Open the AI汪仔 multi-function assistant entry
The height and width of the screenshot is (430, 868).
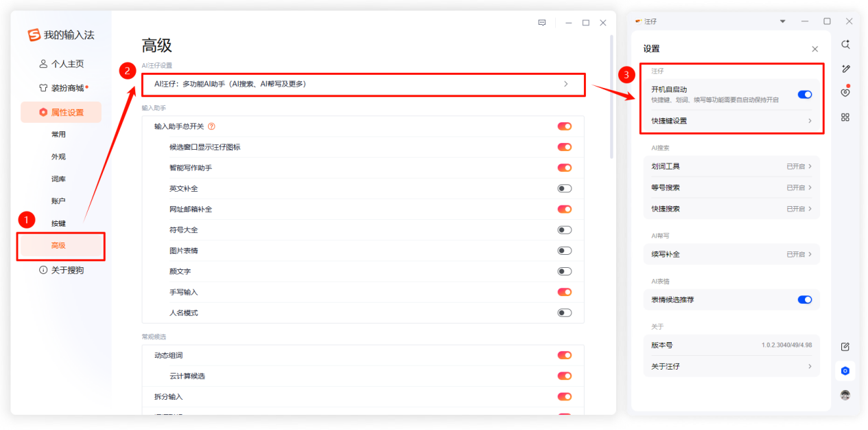pos(363,84)
